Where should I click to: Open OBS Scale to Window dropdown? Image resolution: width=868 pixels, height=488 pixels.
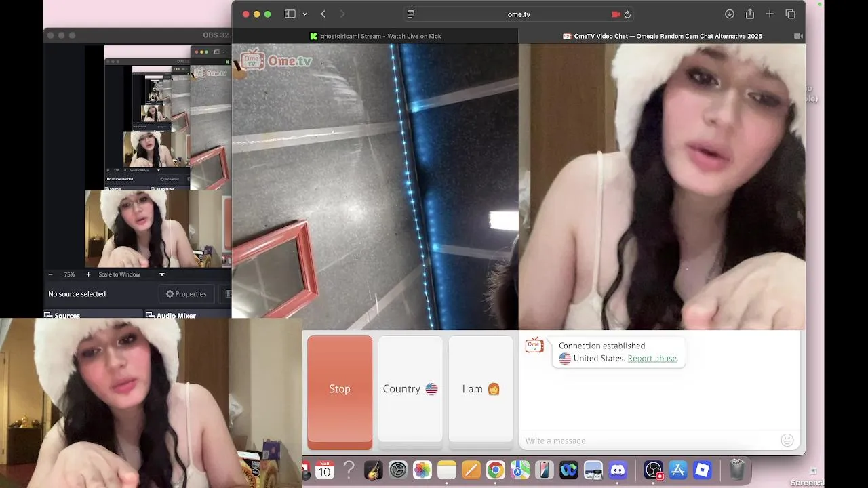point(132,274)
